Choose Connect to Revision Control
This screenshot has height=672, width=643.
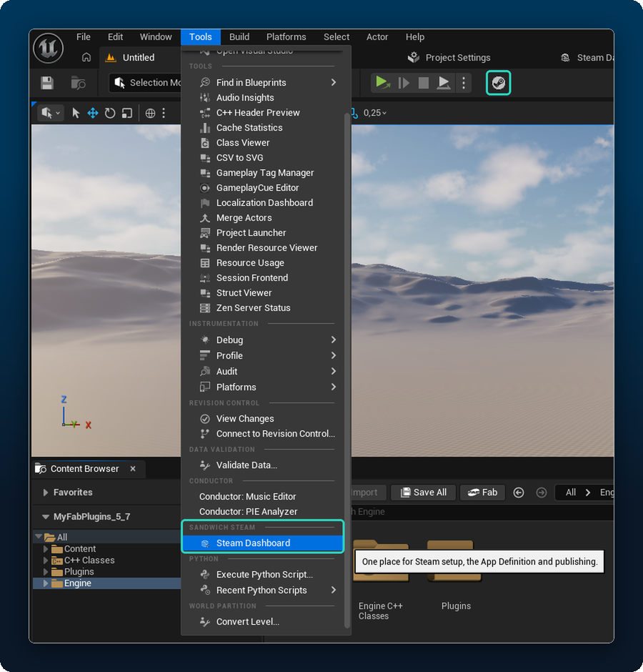266,434
